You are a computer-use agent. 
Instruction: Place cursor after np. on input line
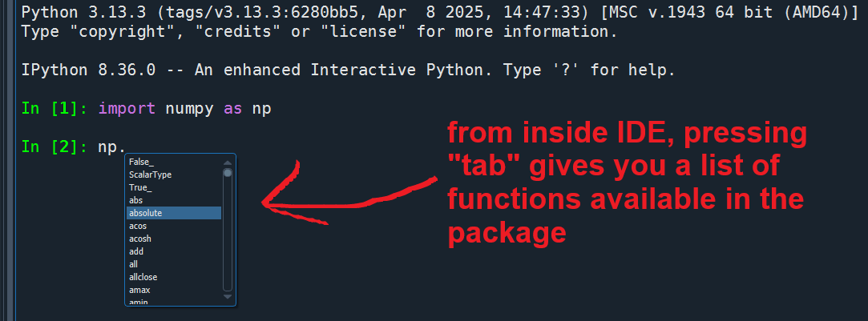point(126,147)
